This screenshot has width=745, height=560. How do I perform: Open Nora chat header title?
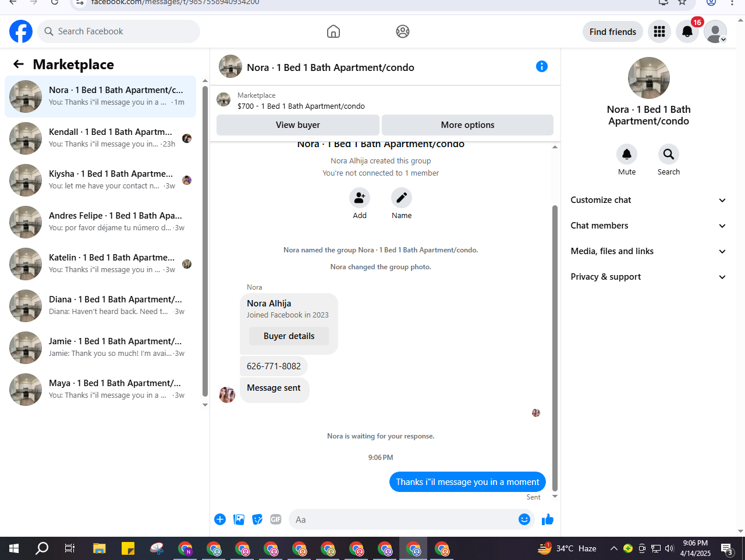(x=330, y=67)
